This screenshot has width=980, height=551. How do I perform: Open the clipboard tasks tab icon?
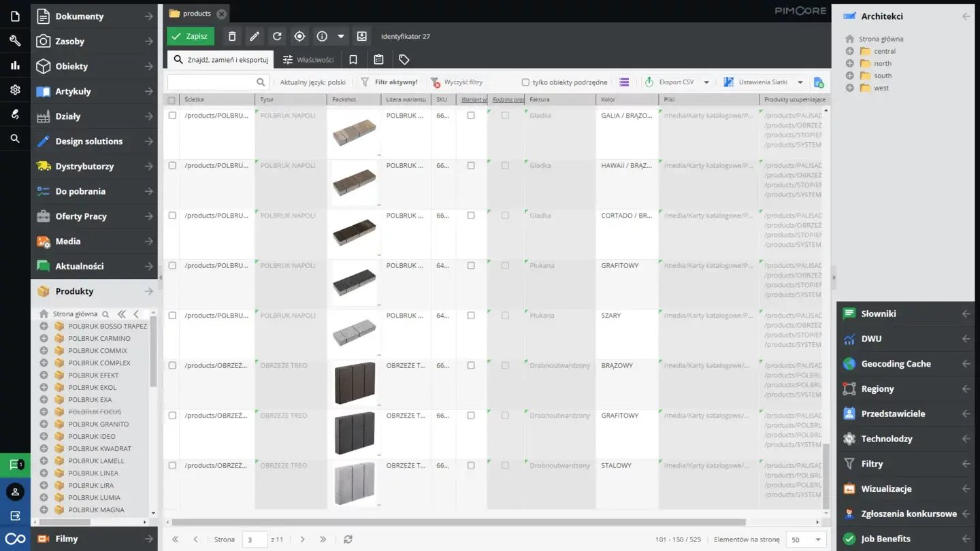pos(378,60)
